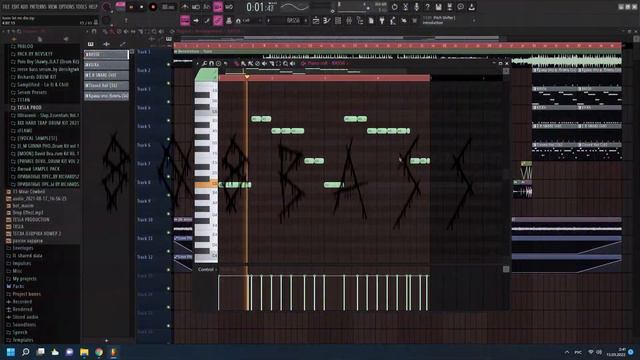
Task: Click the plug-shaped plugin picker icon
Action: [x=382, y=20]
